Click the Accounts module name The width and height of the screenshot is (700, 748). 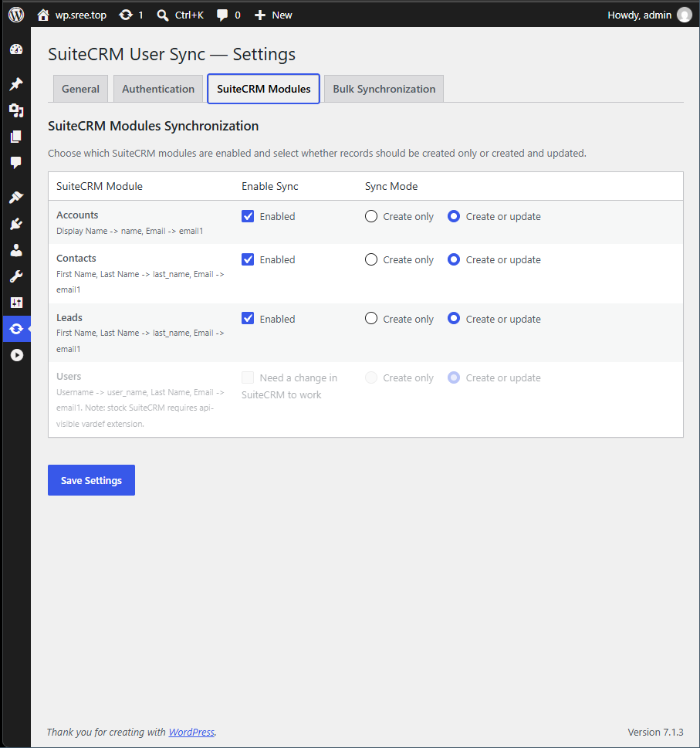(77, 215)
